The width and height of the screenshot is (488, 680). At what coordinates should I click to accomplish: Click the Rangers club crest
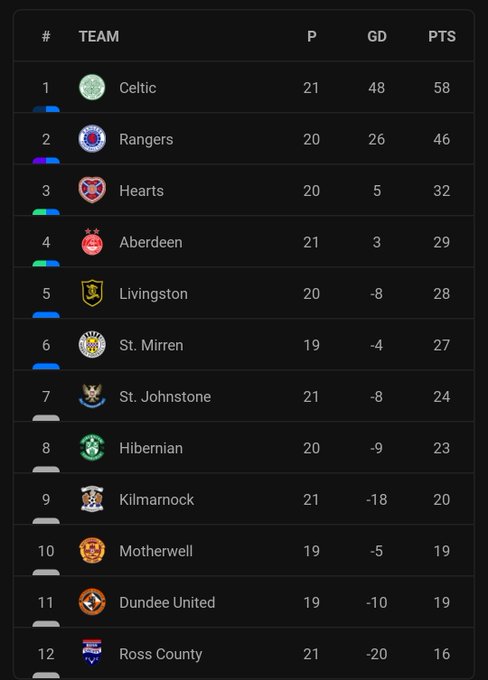(92, 139)
